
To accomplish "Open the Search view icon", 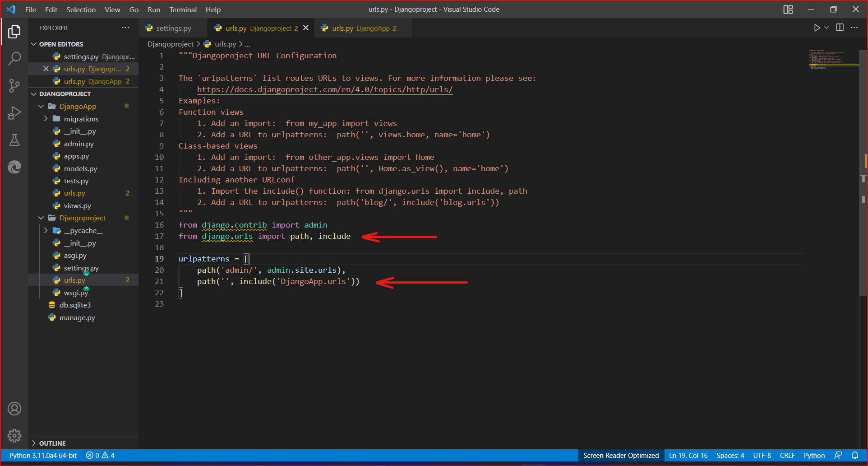I will pyautogui.click(x=14, y=58).
